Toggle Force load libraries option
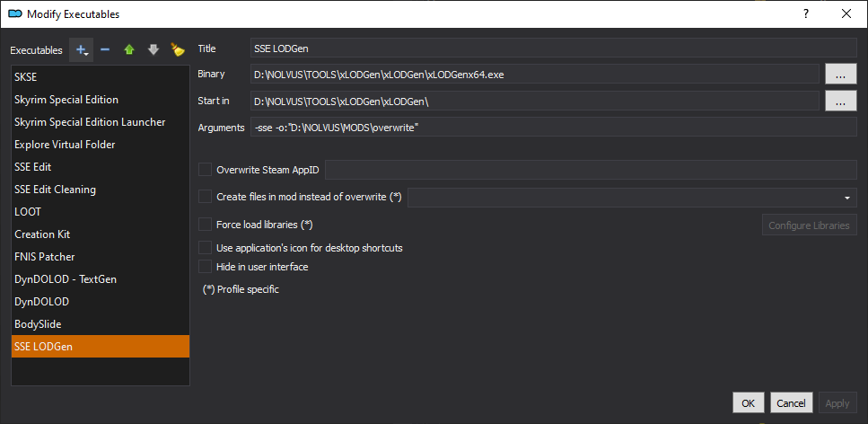The image size is (868, 424). point(206,225)
